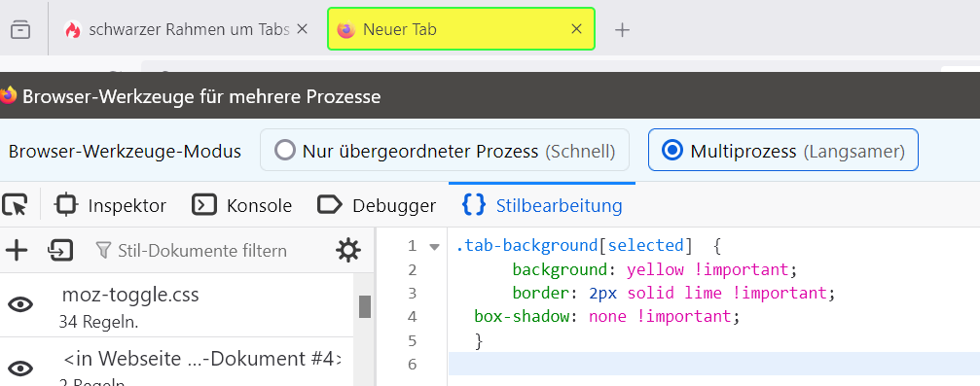Create new style sheet with plus icon

[x=17, y=251]
